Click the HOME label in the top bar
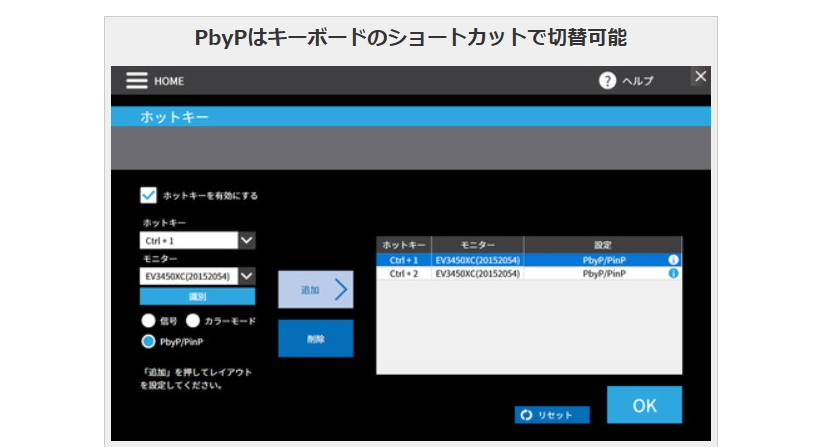 click(x=169, y=81)
